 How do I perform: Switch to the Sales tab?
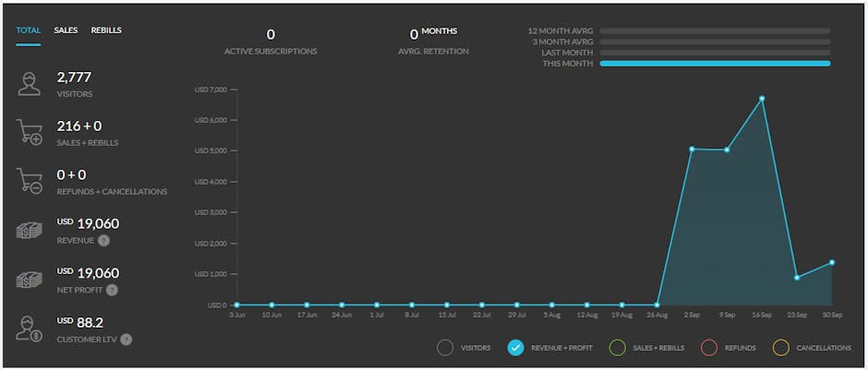tap(66, 30)
